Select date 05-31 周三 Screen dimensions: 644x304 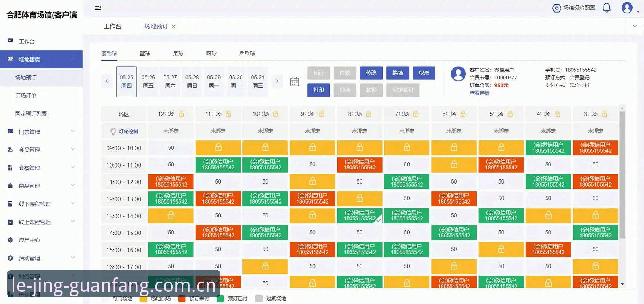point(258,81)
